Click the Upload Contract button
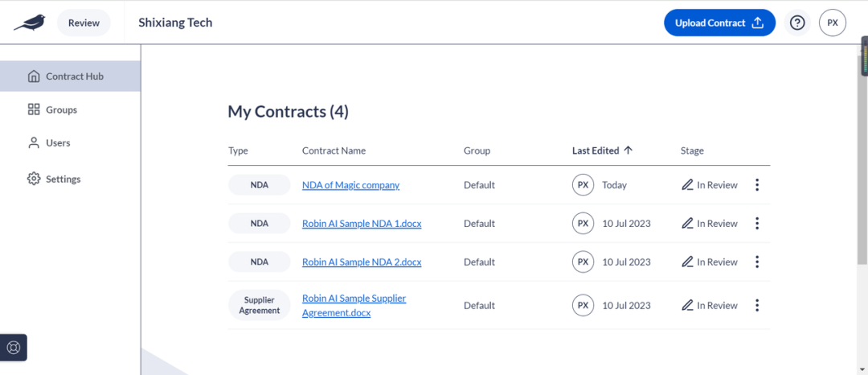 [719, 23]
